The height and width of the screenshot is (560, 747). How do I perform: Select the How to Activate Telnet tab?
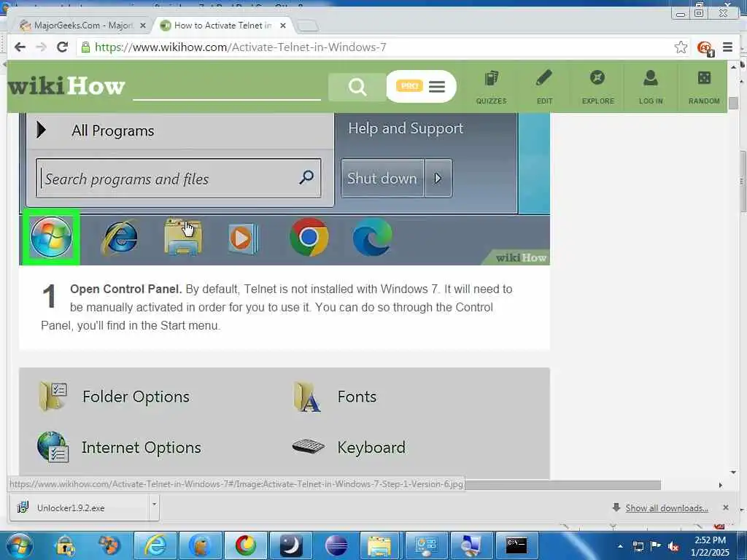(x=222, y=26)
